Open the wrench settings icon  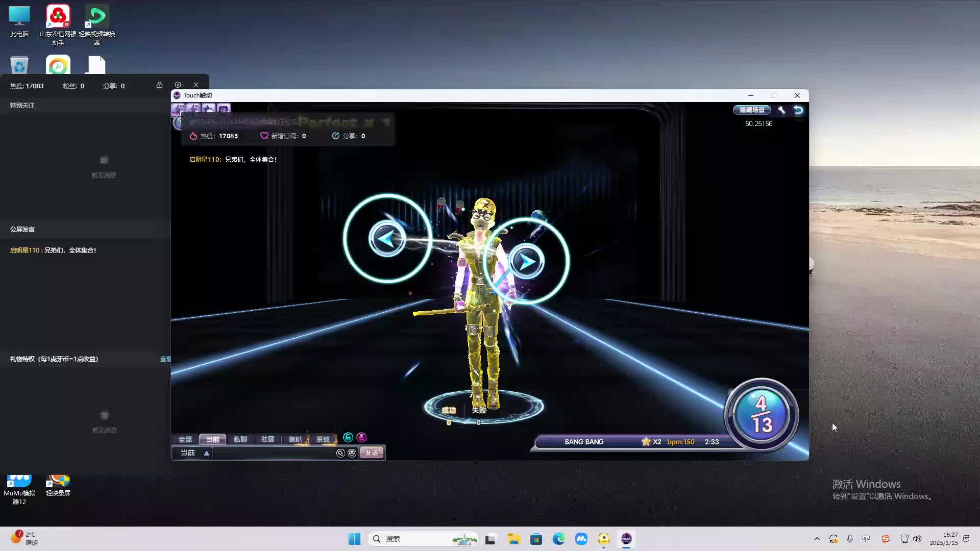[781, 110]
